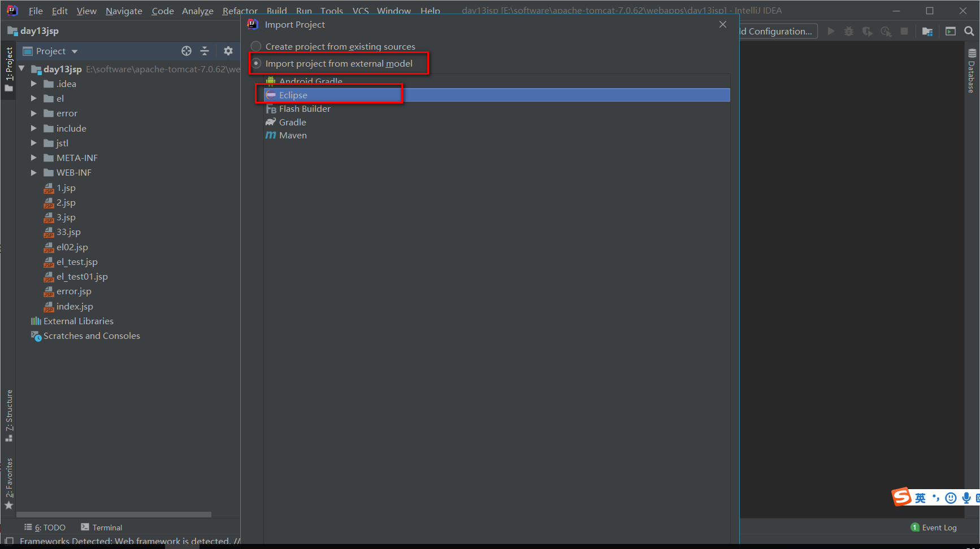Open the 6: TODO tool window
Image resolution: width=980 pixels, height=549 pixels.
point(45,528)
